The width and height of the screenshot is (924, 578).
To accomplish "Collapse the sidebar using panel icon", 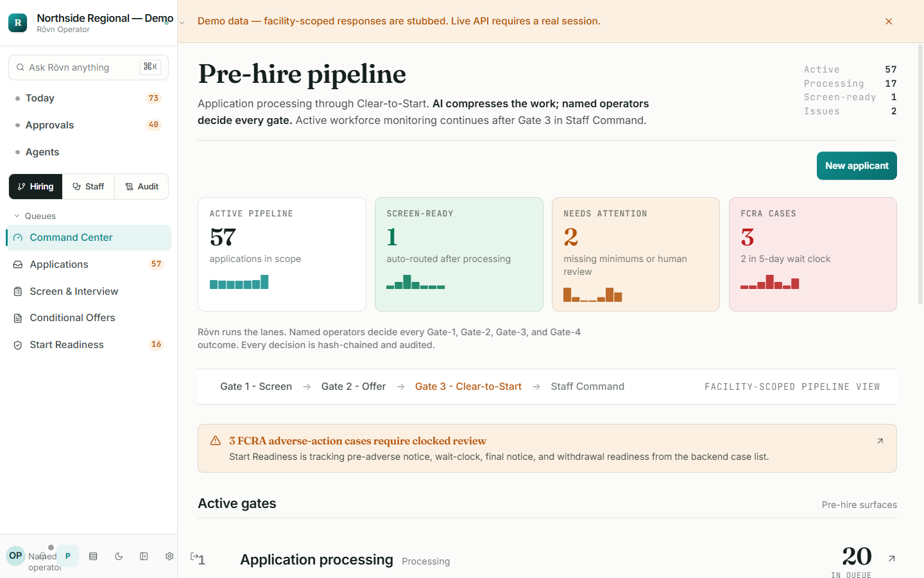I will pyautogui.click(x=144, y=556).
